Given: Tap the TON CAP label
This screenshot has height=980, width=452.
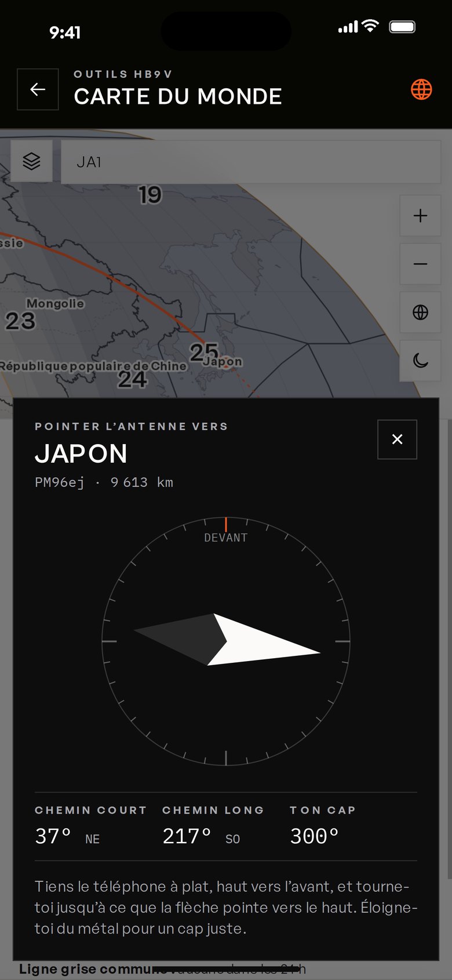Looking at the screenshot, I should pos(323,810).
